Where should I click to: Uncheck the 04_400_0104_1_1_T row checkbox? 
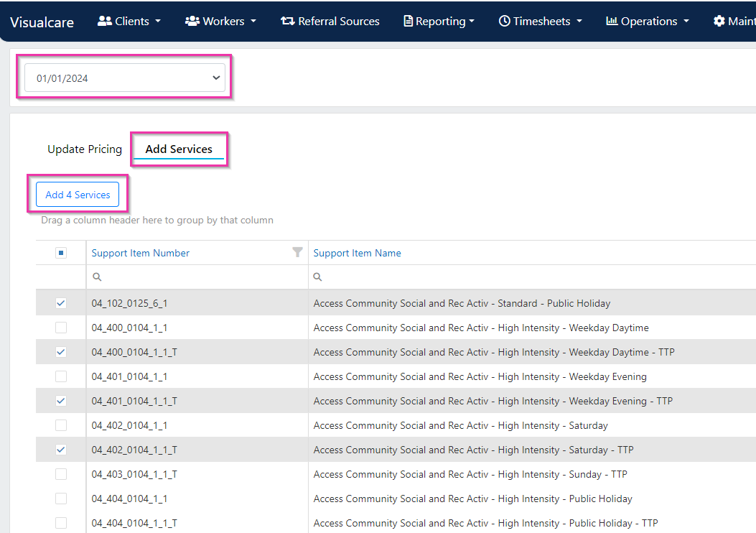61,352
